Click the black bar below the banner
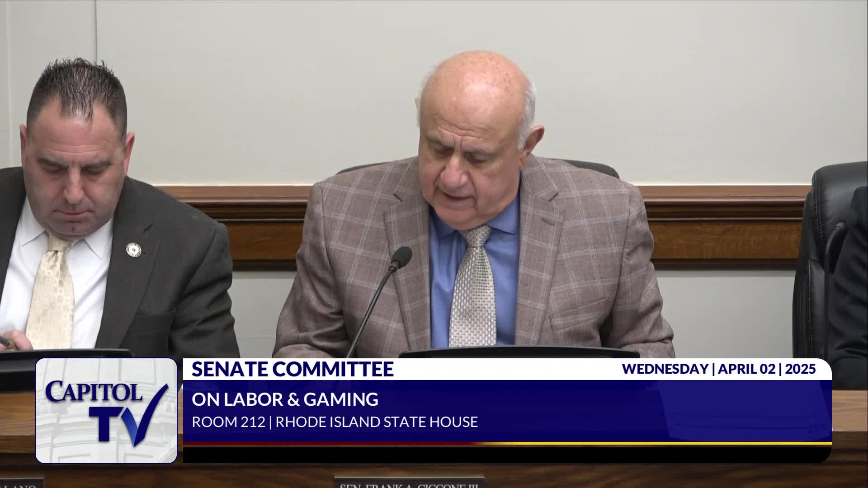868x488 pixels. pos(506,455)
